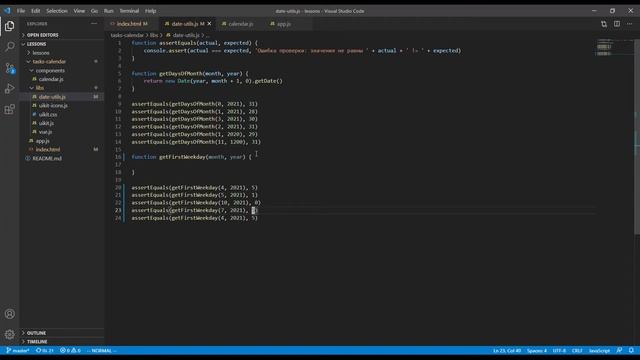640x360 pixels.
Task: Click the Open Changes icon in editor toolbar
Action: pyautogui.click(x=604, y=24)
